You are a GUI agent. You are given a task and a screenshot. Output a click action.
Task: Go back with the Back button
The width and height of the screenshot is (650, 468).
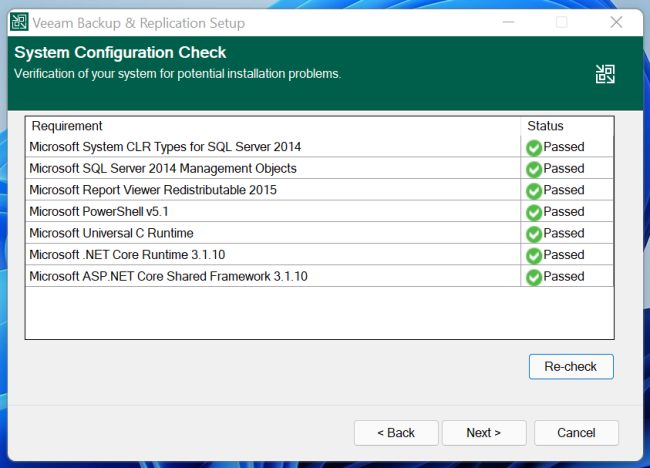tap(395, 433)
